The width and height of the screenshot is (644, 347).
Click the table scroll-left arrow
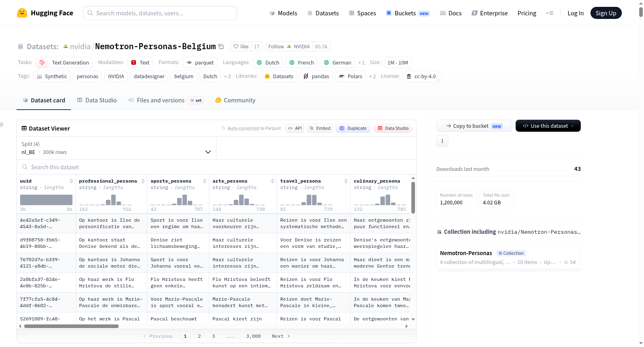point(20,326)
